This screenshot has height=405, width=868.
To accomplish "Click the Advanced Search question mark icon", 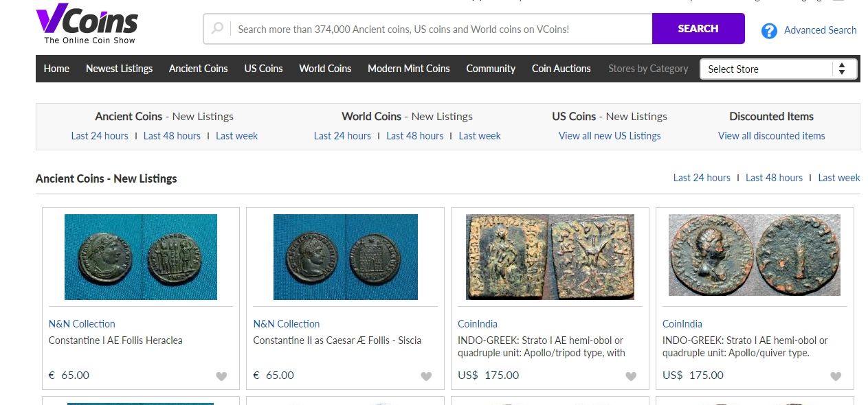I will click(x=769, y=31).
